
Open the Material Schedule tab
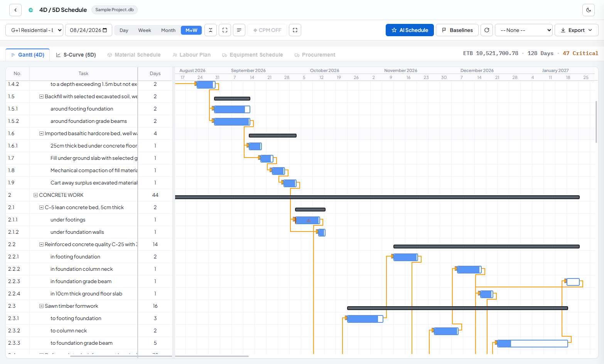pyautogui.click(x=134, y=55)
